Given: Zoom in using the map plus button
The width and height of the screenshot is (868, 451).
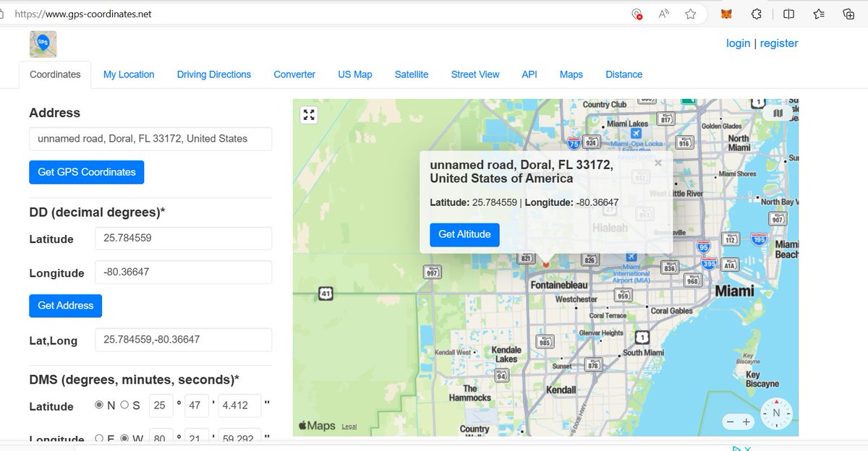Looking at the screenshot, I should (x=746, y=421).
